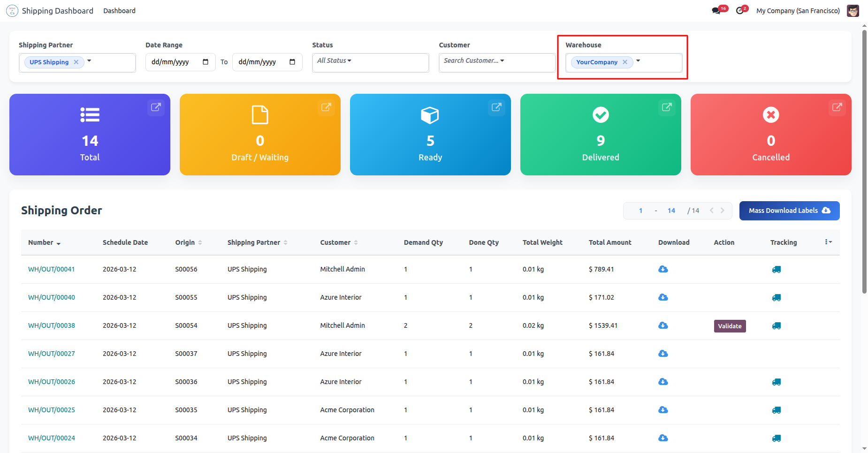Screen dimensions: 868x453
Task: Open activities clock icon in top bar
Action: [x=740, y=11]
